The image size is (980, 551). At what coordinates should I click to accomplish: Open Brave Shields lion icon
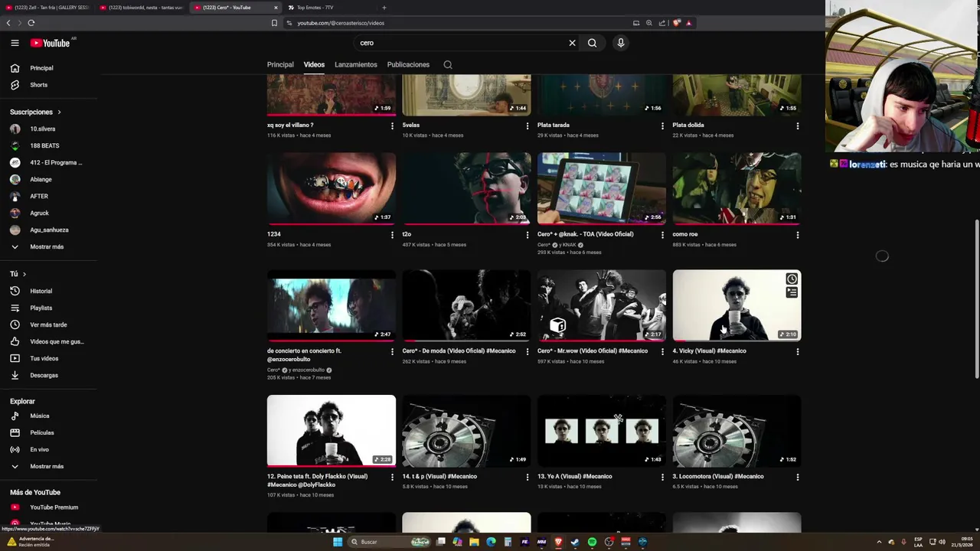[677, 23]
